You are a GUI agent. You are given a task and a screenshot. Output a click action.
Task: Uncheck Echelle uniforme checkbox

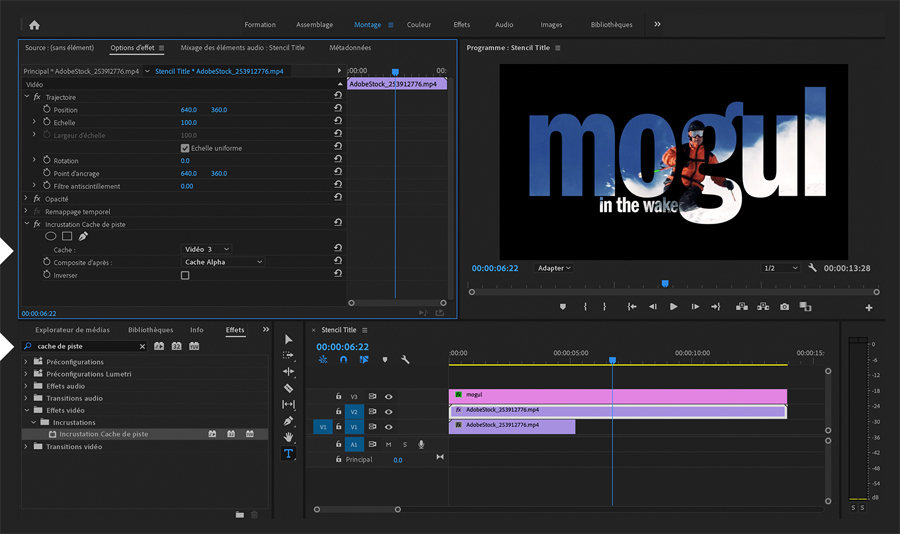(185, 148)
